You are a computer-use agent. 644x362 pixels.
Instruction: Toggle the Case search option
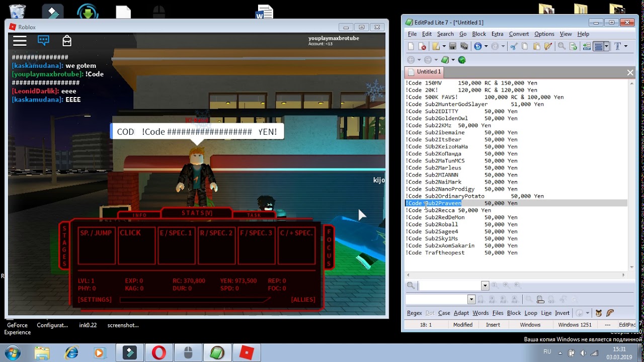tap(444, 313)
